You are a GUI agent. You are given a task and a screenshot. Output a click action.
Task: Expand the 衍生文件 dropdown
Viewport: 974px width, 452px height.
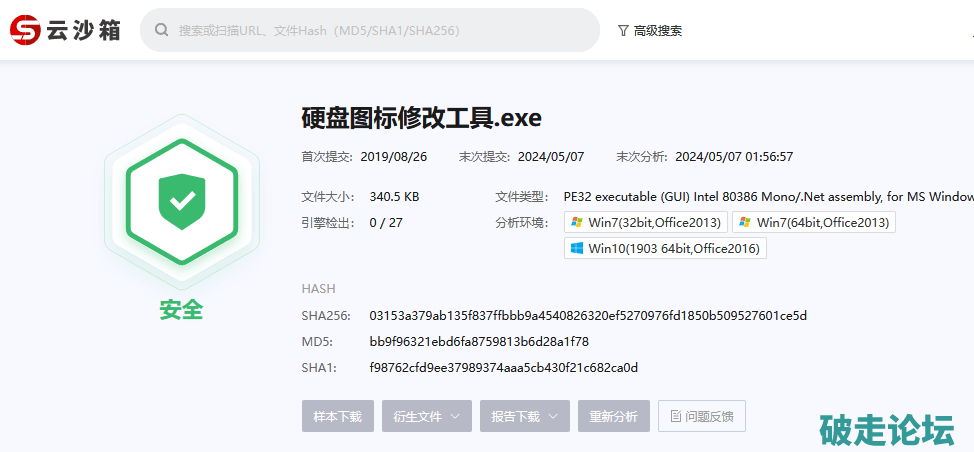point(426,416)
